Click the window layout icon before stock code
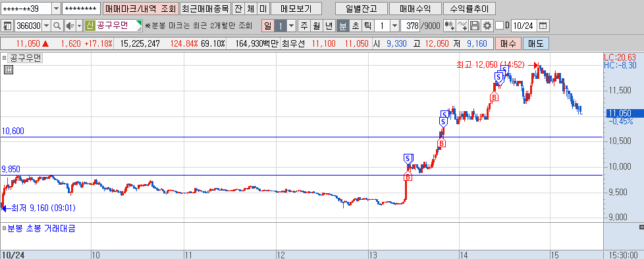Screen dimensions: 644x259 point(7,26)
